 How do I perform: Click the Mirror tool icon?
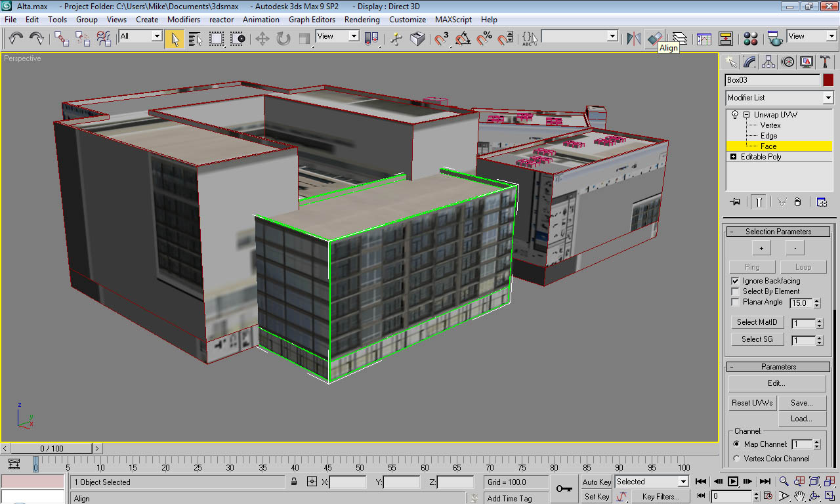pos(633,39)
